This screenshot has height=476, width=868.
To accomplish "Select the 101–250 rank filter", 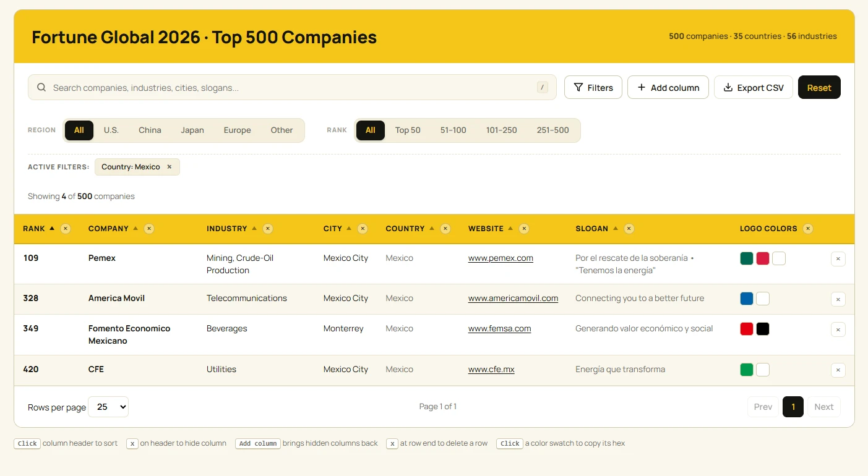I will click(502, 130).
